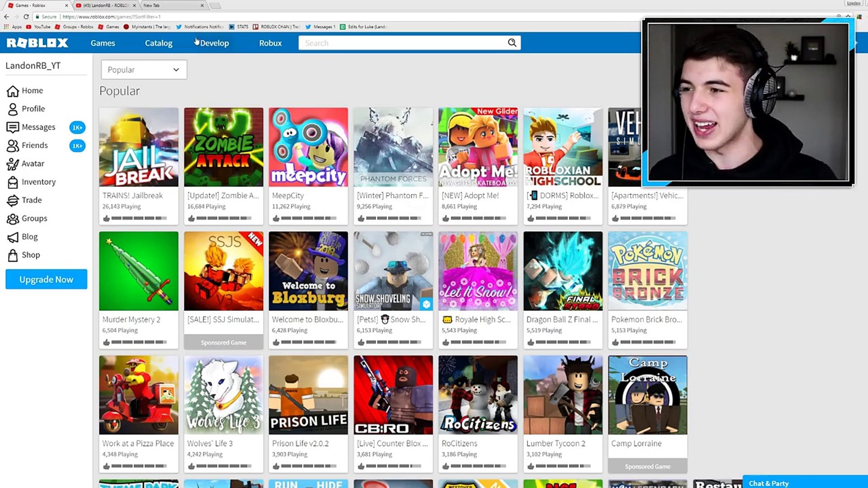Open the Blog megaphone icon
Image resolution: width=868 pixels, height=488 pixels.
coord(13,237)
